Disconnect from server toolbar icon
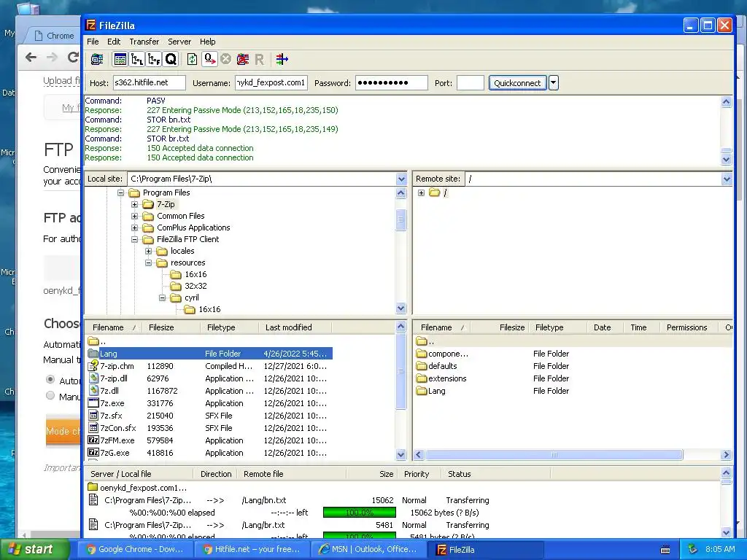Screen dimensions: 747x560 243,60
